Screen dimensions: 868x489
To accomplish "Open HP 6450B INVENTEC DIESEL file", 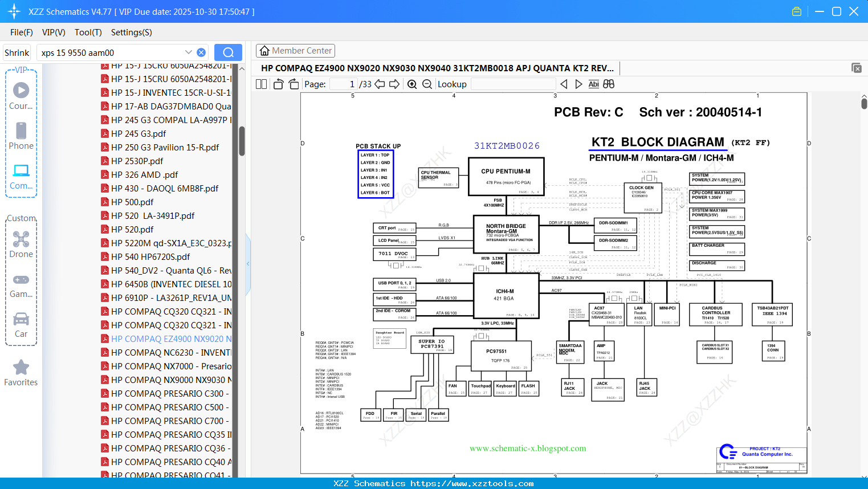I will point(166,284).
